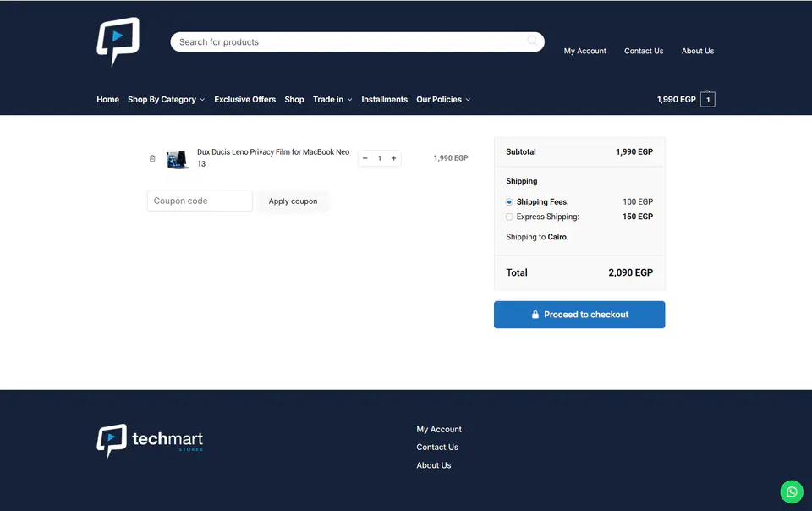Open the cart basket icon showing 1
Image resolution: width=812 pixels, height=511 pixels.
[x=707, y=99]
